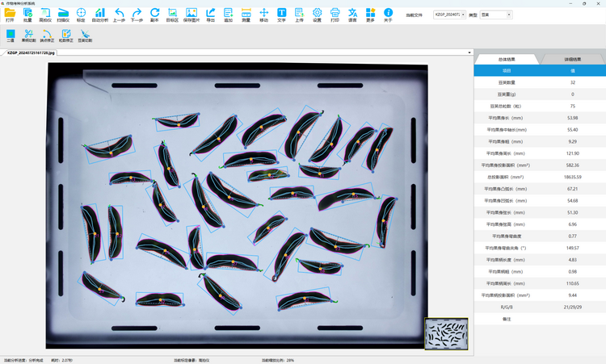Viewport: 606px width, 364px height.
Task: Switch to the 详细结果 tab
Action: click(x=572, y=59)
